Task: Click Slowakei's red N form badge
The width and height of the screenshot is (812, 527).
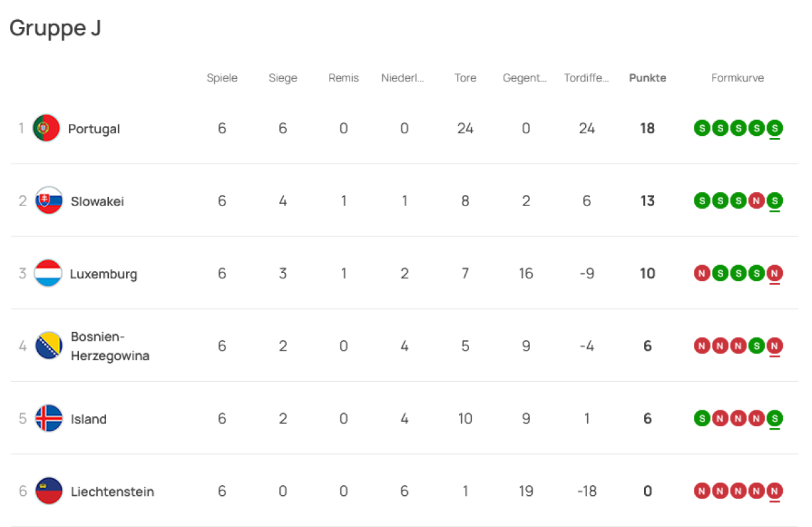Action: (756, 200)
